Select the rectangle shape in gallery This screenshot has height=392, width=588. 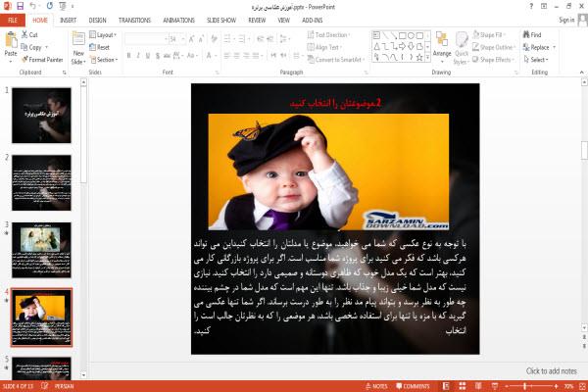403,35
